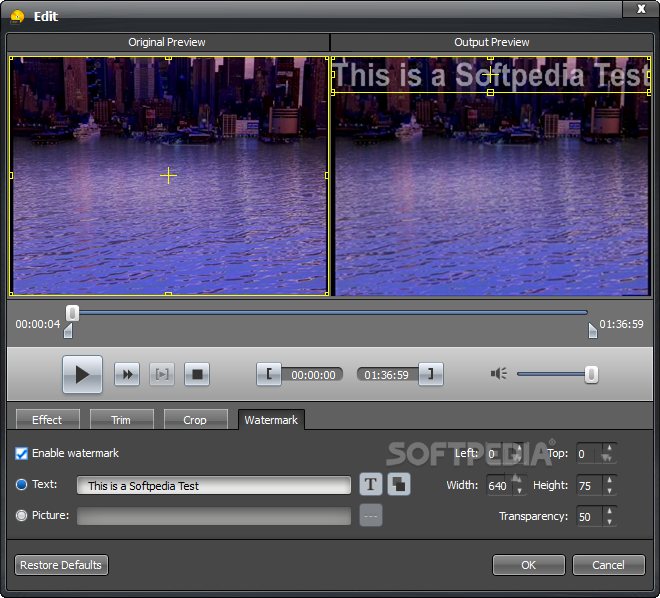660x598 pixels.
Task: Click the Picture path input field
Action: (x=214, y=516)
